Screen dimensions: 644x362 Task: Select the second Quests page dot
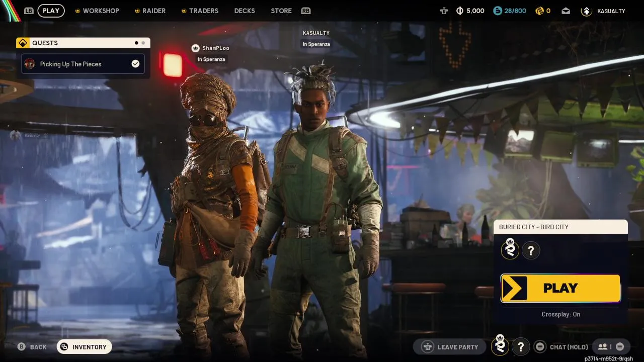pyautogui.click(x=143, y=43)
